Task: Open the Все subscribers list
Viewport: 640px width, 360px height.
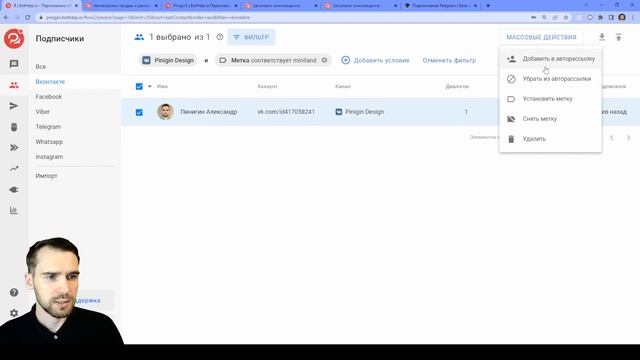Action: [x=41, y=67]
